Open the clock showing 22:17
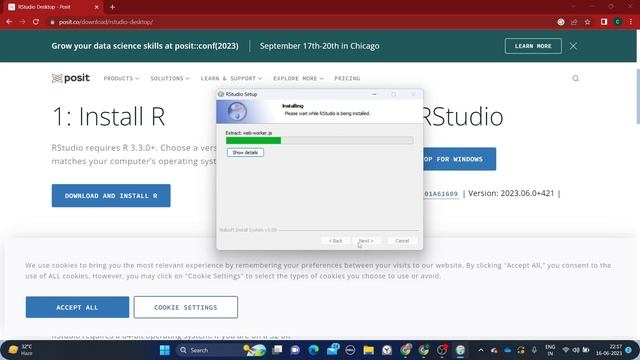The image size is (640, 360). [609, 350]
